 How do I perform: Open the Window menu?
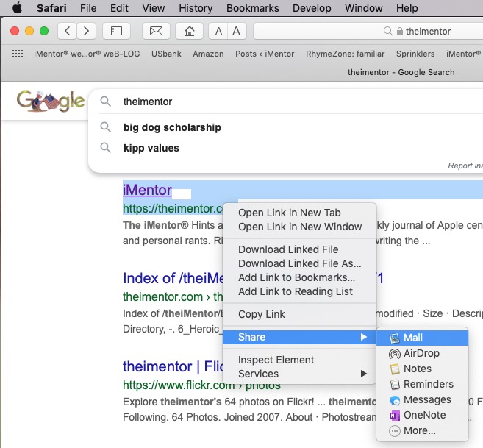click(x=363, y=8)
